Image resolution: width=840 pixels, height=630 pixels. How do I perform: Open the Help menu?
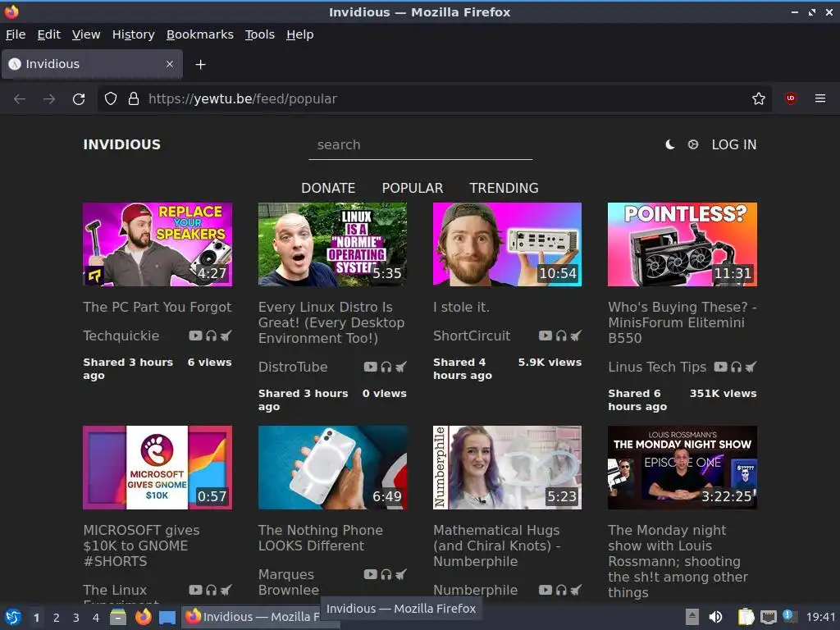300,34
